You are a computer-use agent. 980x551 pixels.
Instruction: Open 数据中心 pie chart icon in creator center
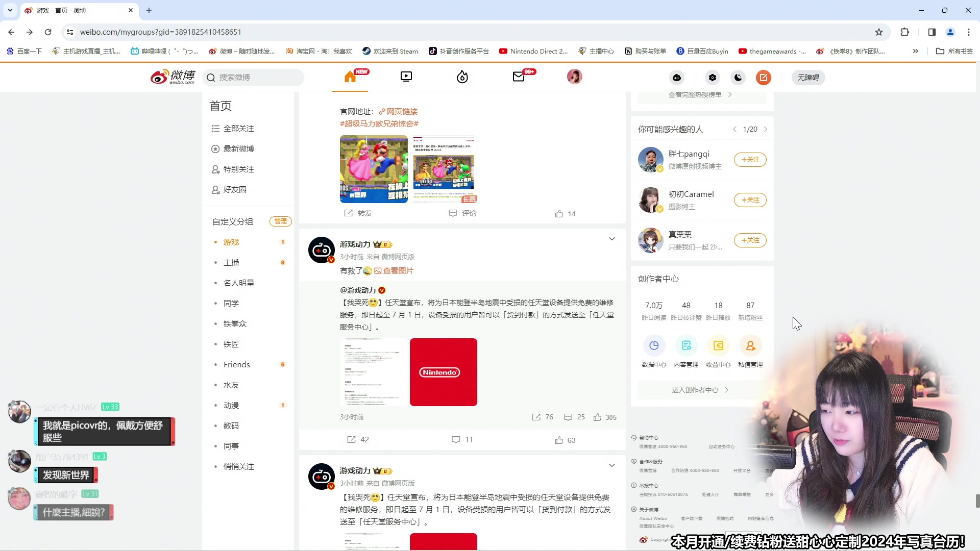[x=654, y=345]
